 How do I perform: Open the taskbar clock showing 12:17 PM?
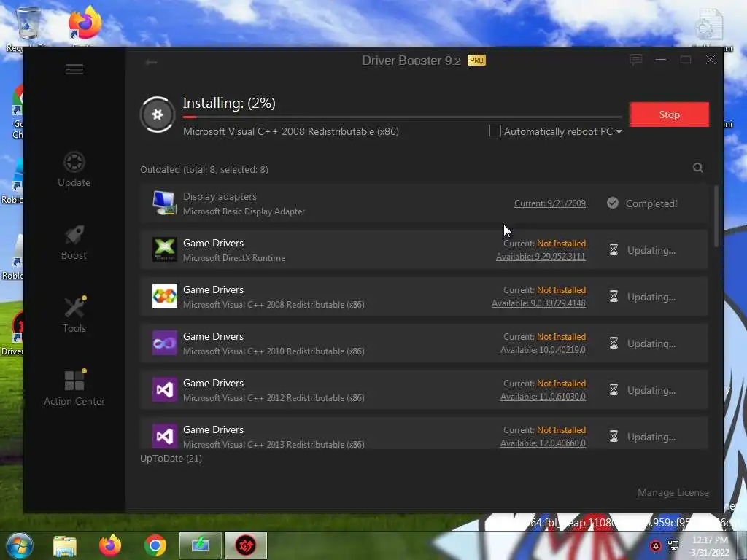710,545
